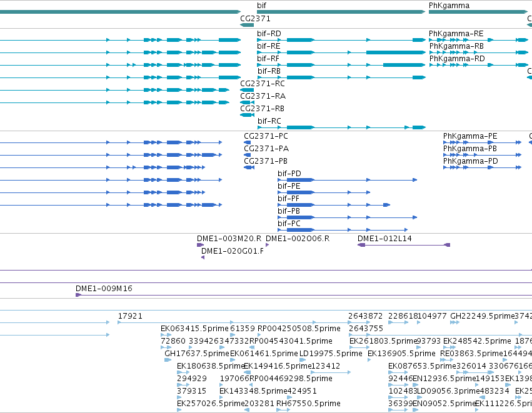Screen dimensions: 532x413
Task: Select protein bif-PD
Action: pos(289,174)
